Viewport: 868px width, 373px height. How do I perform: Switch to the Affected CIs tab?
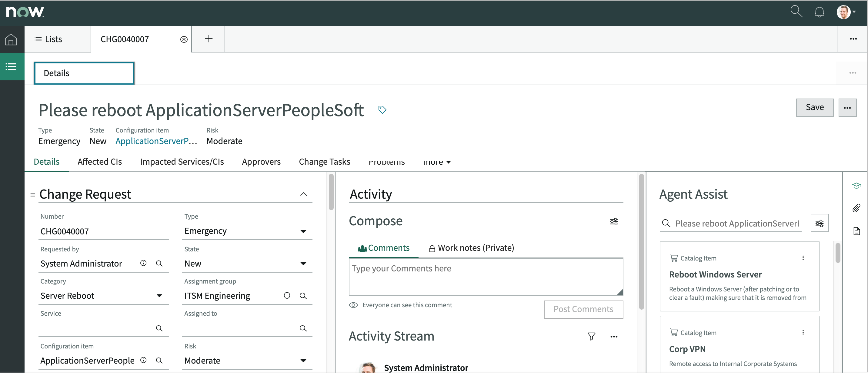(x=100, y=162)
